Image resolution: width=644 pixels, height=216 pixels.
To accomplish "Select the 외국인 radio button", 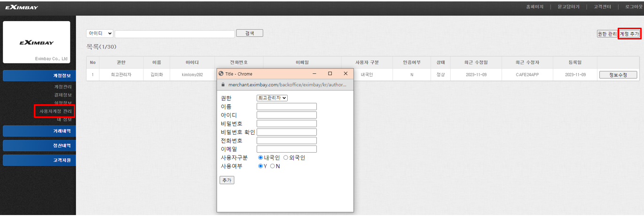I will click(285, 158).
